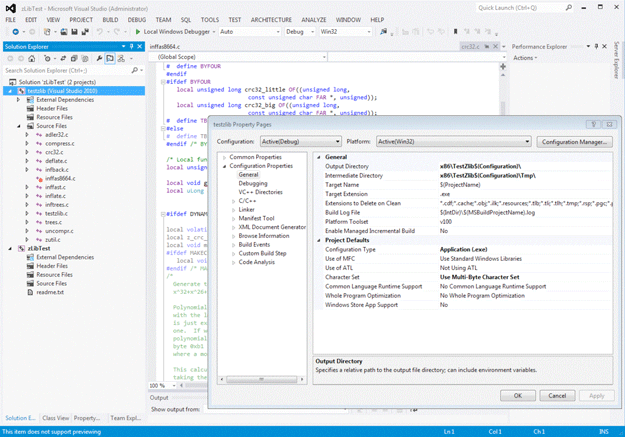Click the green Start debugging arrow

tap(138, 32)
